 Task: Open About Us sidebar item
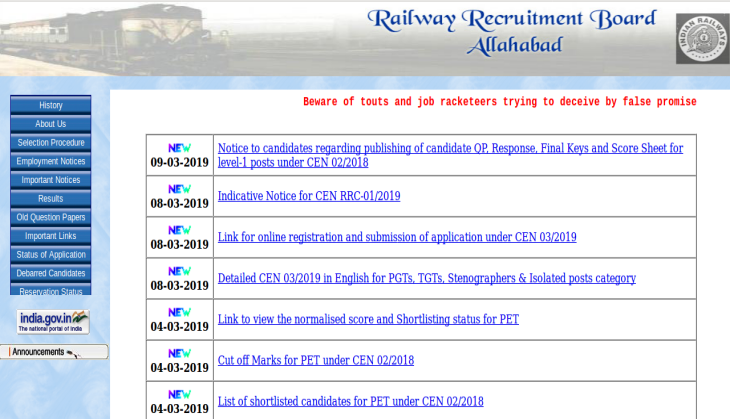[51, 124]
